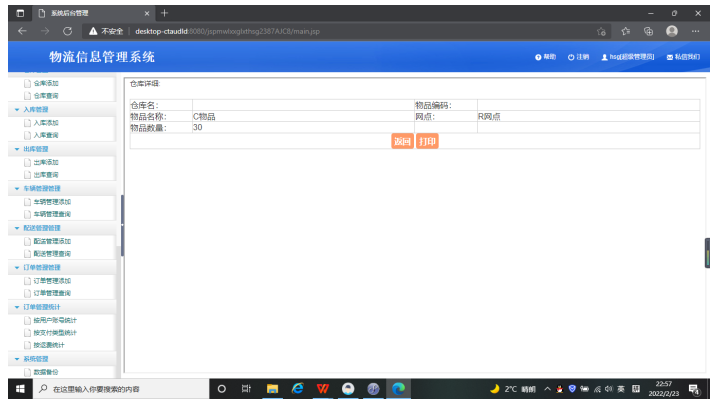This screenshot has width=721, height=407.
Task: Click the 注销 logout power icon
Action: [571, 57]
